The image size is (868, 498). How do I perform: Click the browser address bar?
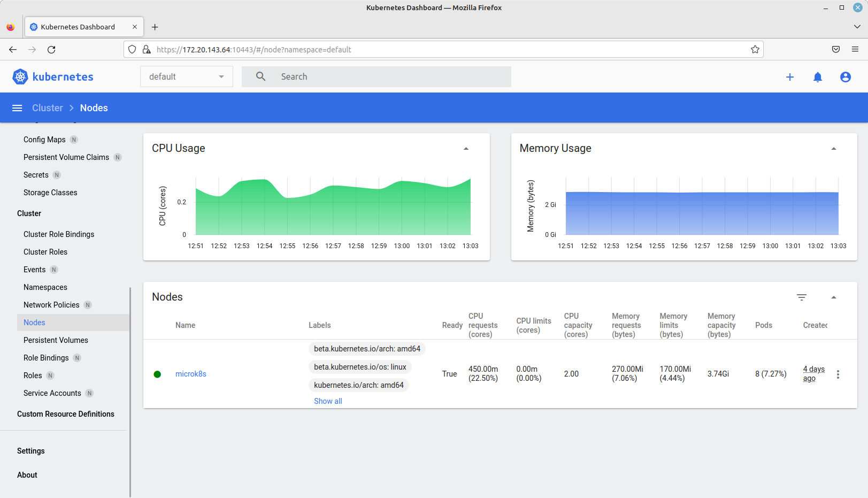[x=444, y=50]
